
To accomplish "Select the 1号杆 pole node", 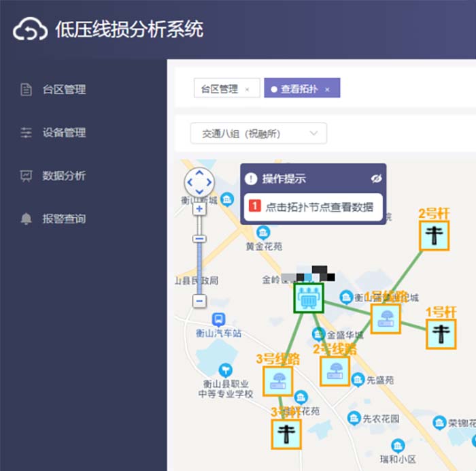I will click(x=441, y=334).
